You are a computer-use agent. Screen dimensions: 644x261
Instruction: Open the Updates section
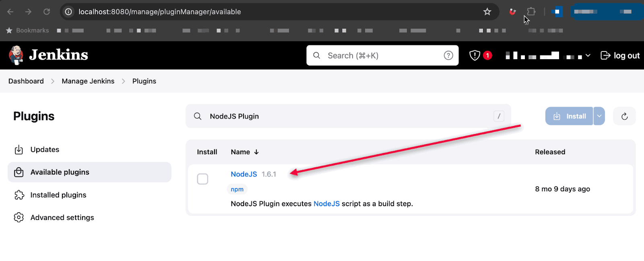point(89,149)
